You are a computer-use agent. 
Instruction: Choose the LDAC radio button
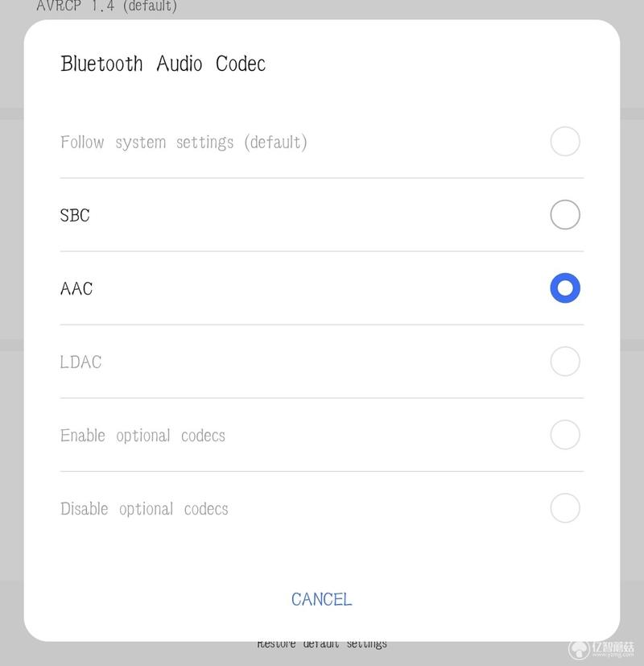coord(564,362)
